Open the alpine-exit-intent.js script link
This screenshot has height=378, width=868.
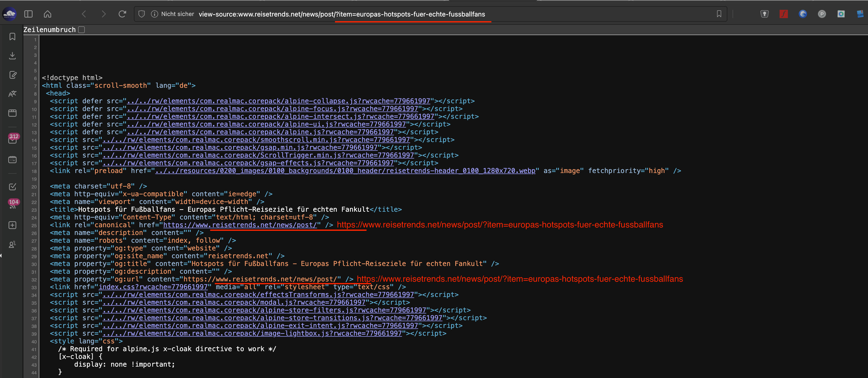coord(260,326)
